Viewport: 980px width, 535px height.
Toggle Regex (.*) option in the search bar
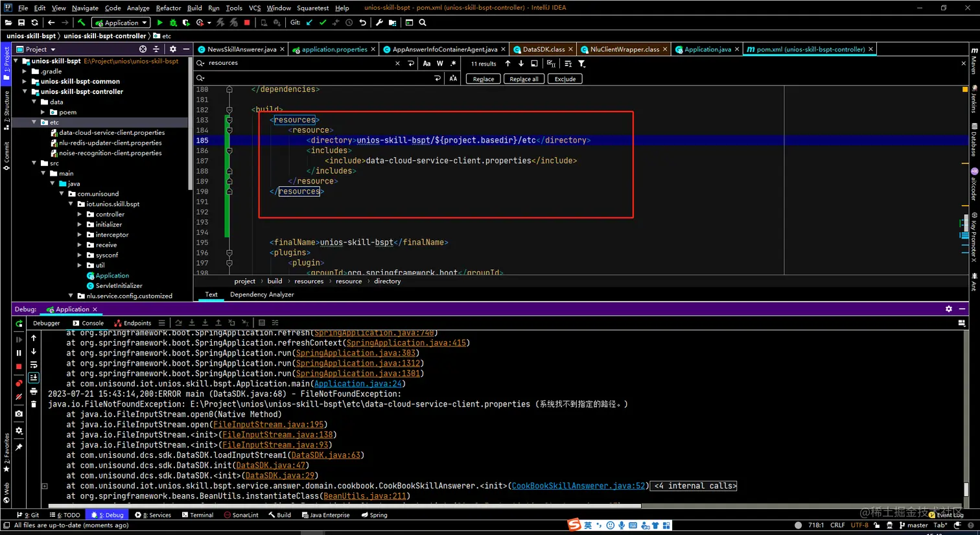pyautogui.click(x=453, y=64)
